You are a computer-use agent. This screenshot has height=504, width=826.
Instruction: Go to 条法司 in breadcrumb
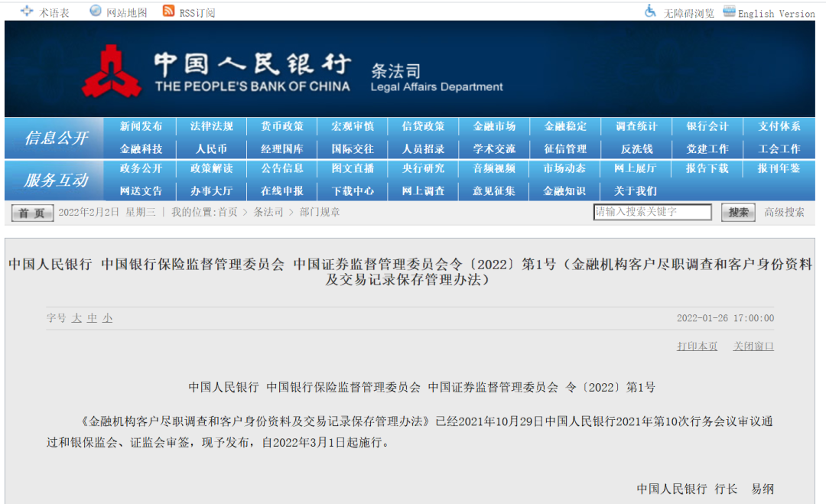click(x=268, y=213)
